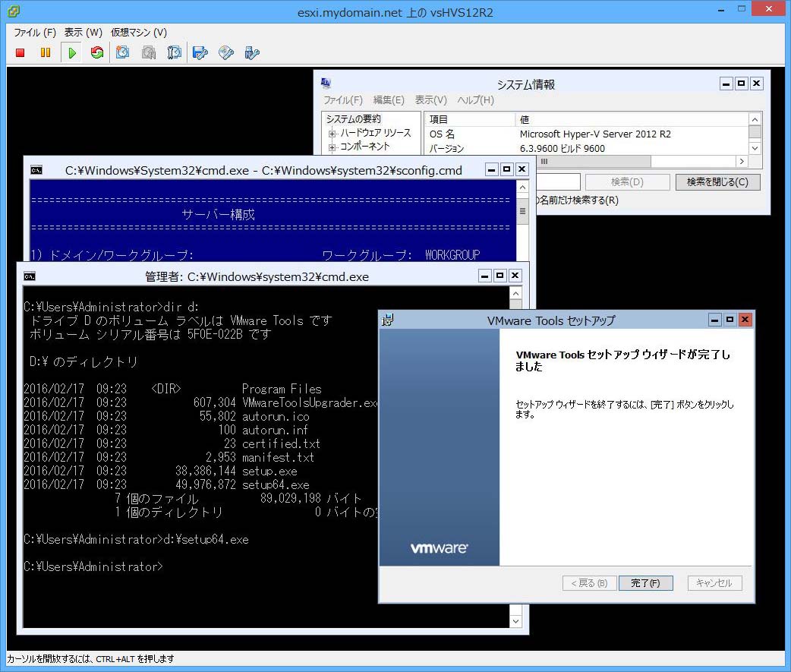791x672 pixels.
Task: Click 'certified.txt' in the directory listing
Action: [281, 444]
